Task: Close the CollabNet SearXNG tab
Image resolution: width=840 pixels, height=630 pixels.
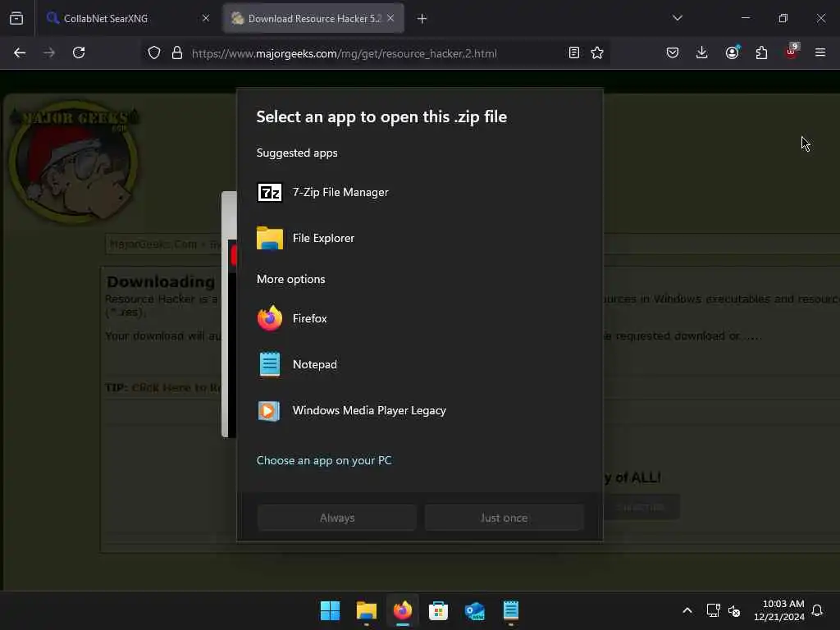Action: 206,18
